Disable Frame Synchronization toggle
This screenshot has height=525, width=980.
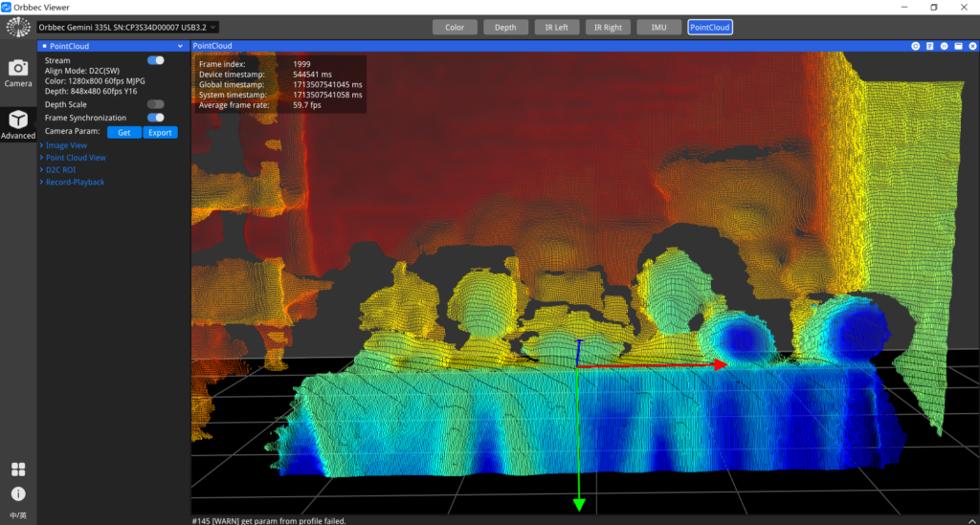point(155,118)
